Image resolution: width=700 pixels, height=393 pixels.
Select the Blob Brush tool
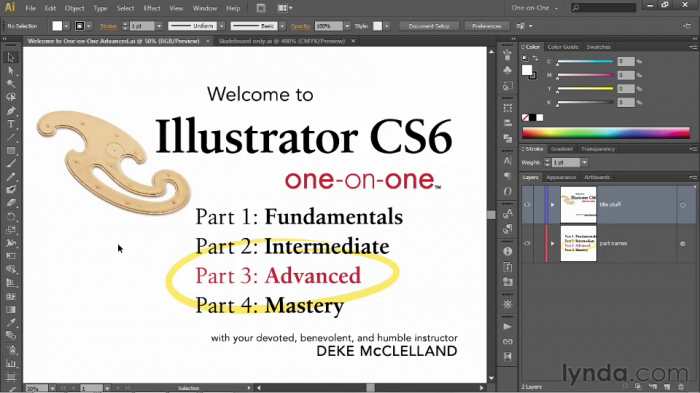click(11, 190)
